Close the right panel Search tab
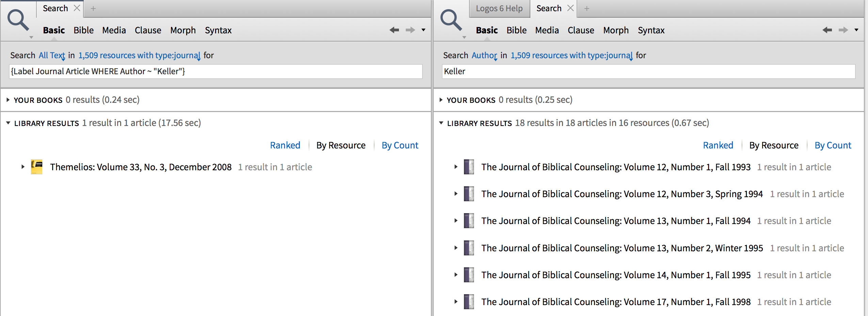The width and height of the screenshot is (868, 316). point(570,8)
